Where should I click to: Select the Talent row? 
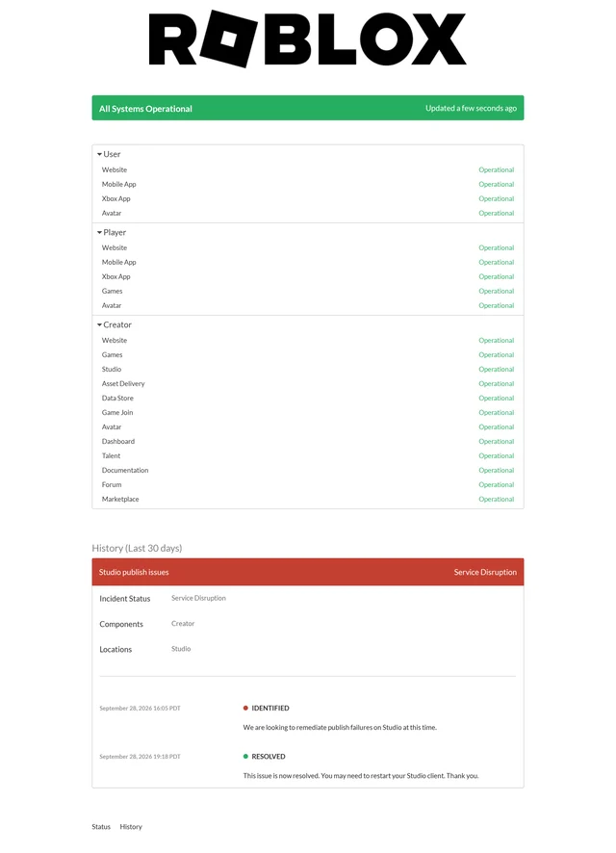click(x=308, y=456)
